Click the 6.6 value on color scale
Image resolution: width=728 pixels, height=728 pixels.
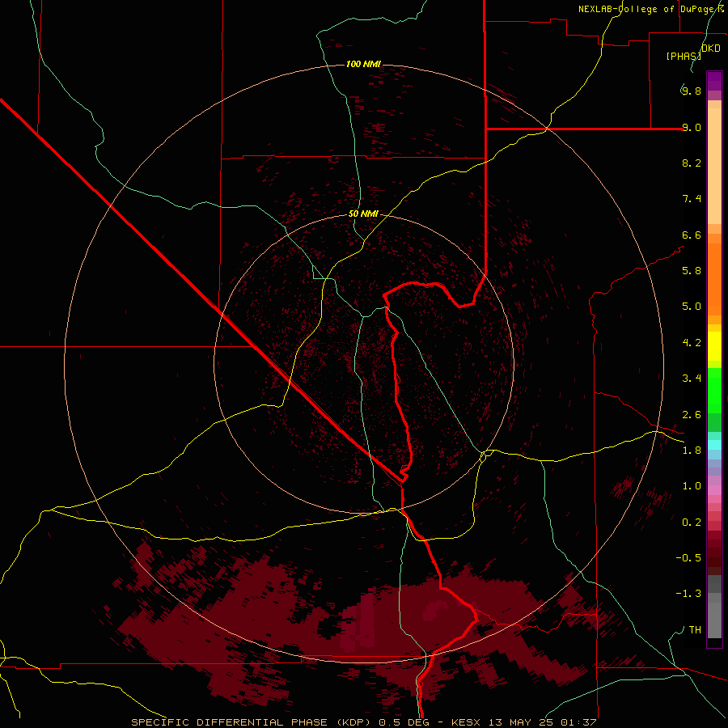tap(692, 235)
